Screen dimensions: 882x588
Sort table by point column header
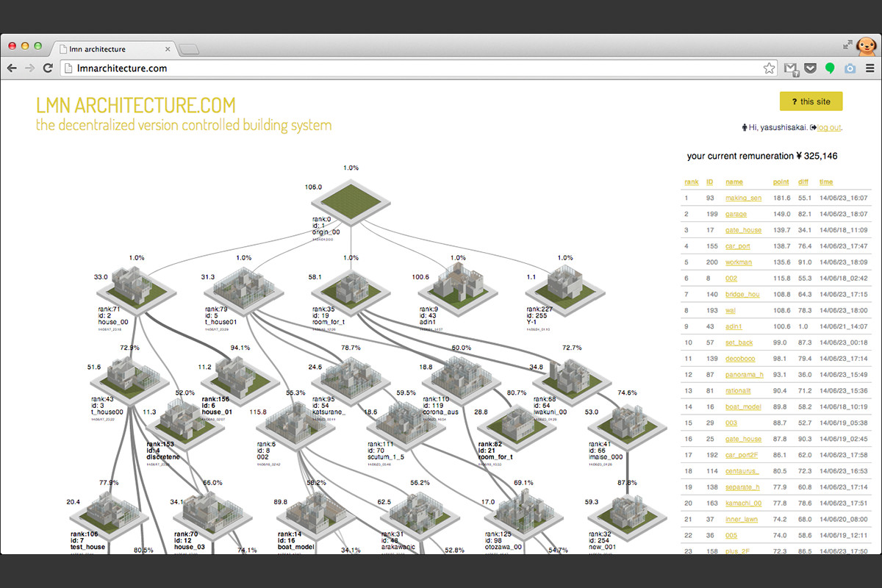(x=781, y=182)
